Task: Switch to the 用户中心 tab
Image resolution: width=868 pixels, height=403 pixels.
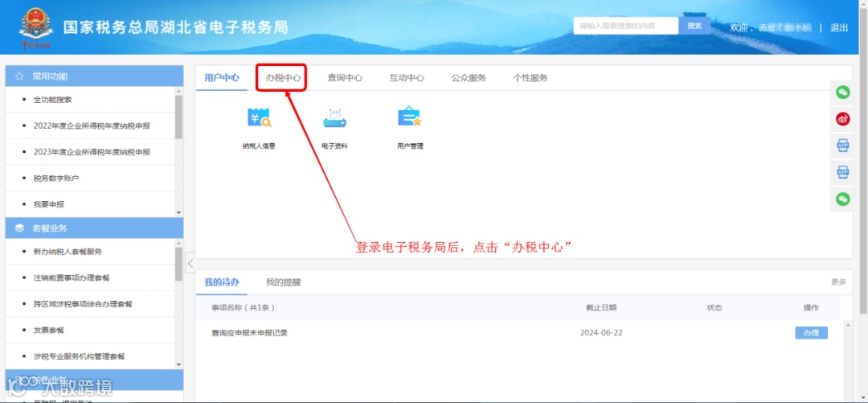Action: (x=222, y=78)
